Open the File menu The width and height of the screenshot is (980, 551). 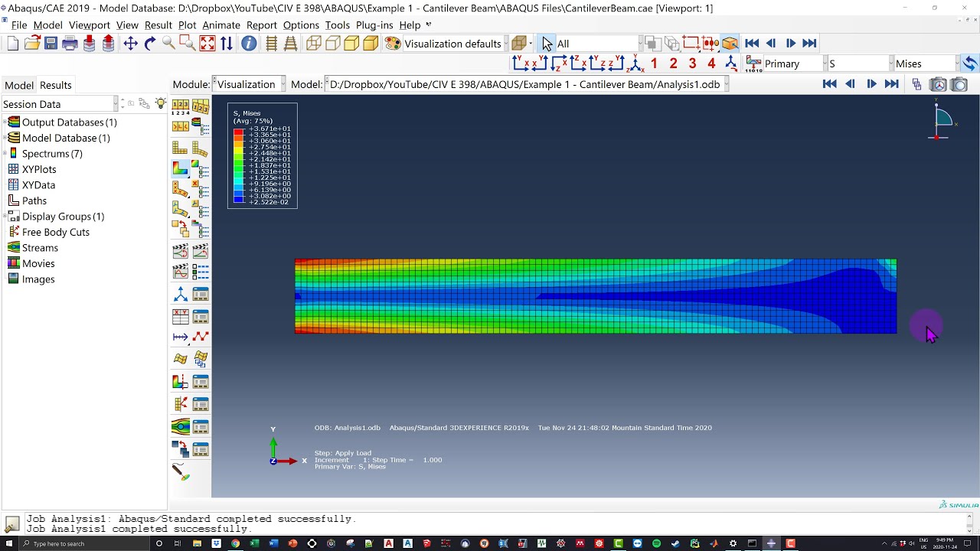click(x=19, y=25)
